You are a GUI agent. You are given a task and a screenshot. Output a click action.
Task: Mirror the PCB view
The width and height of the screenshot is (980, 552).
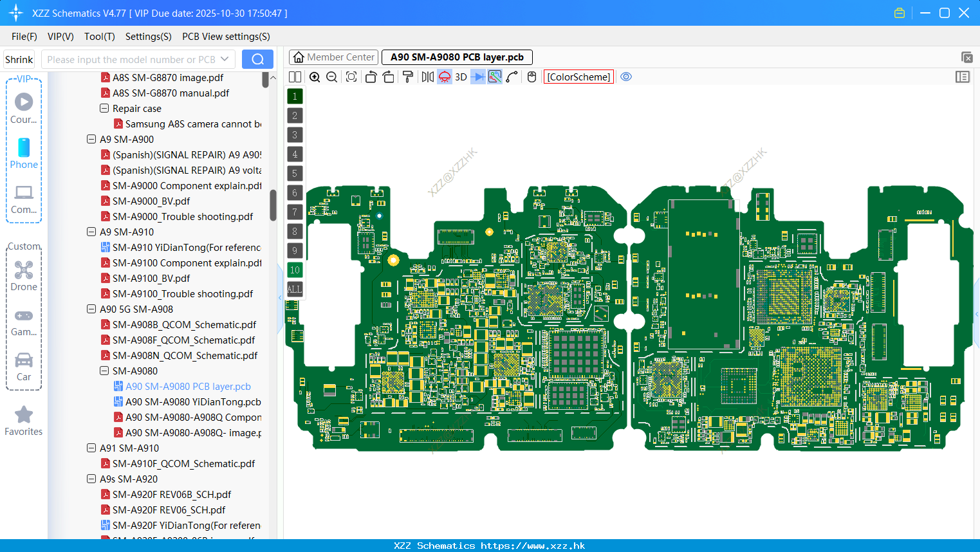[x=427, y=77]
